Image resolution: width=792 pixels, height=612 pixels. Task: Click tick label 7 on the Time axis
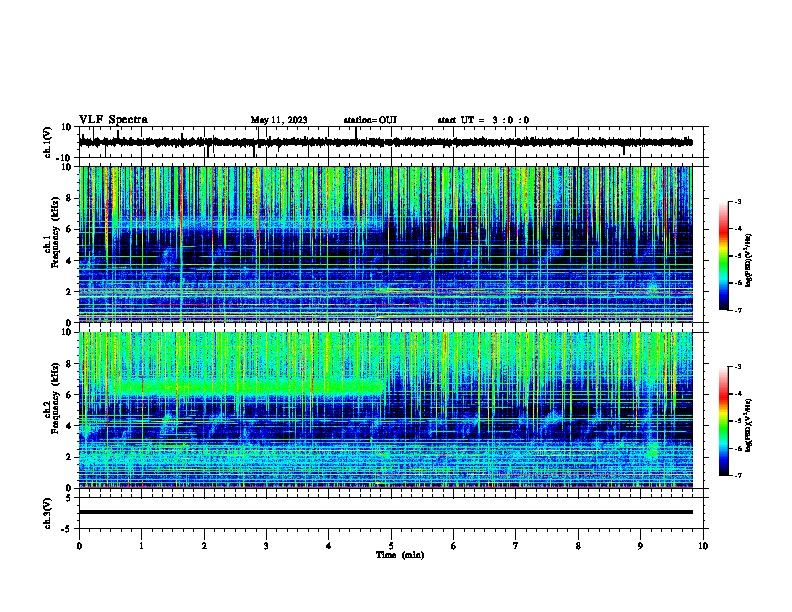[x=516, y=546]
